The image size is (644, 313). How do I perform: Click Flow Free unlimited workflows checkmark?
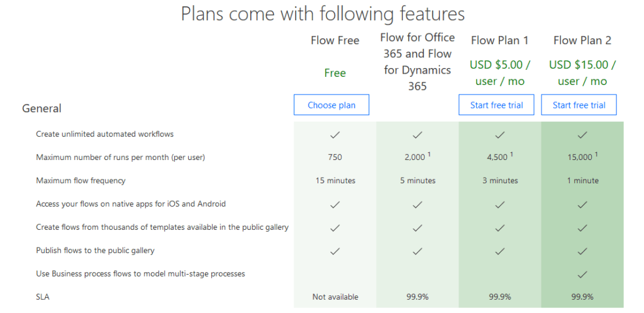click(x=335, y=134)
